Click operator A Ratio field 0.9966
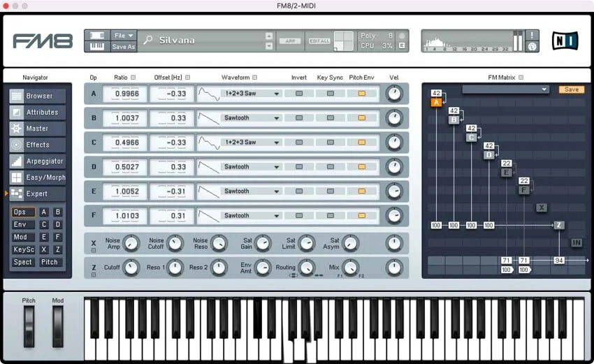Image resolution: width=594 pixels, height=364 pixels. click(x=125, y=94)
